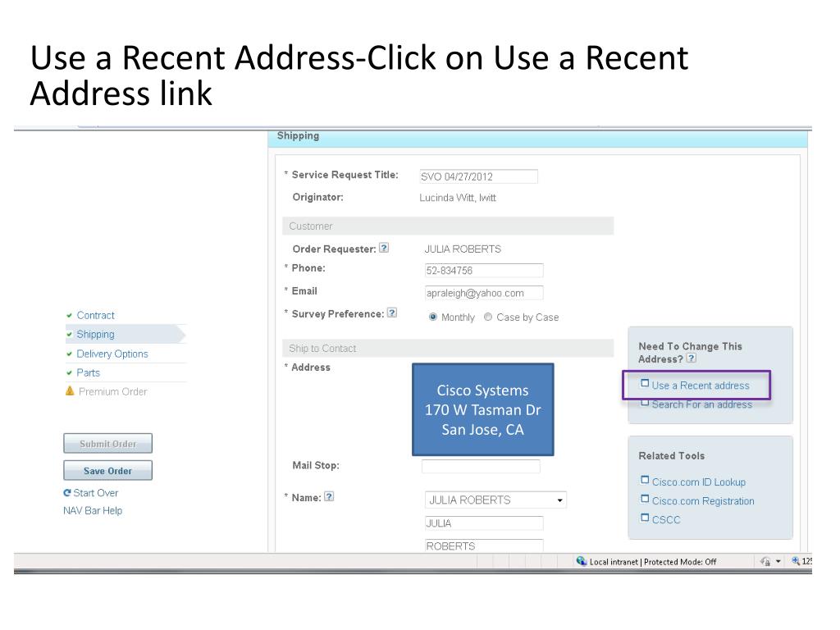
Task: Click the last name field containing ROBERTS
Action: (x=484, y=546)
